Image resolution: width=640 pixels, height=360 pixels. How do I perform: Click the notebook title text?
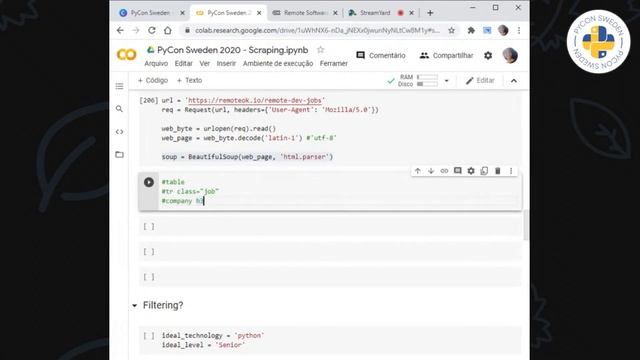pos(233,50)
